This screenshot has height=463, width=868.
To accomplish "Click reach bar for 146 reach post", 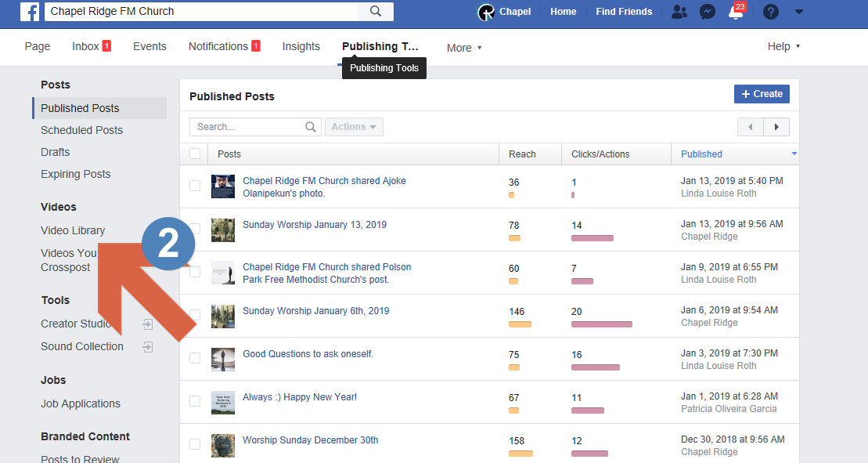I will [520, 324].
